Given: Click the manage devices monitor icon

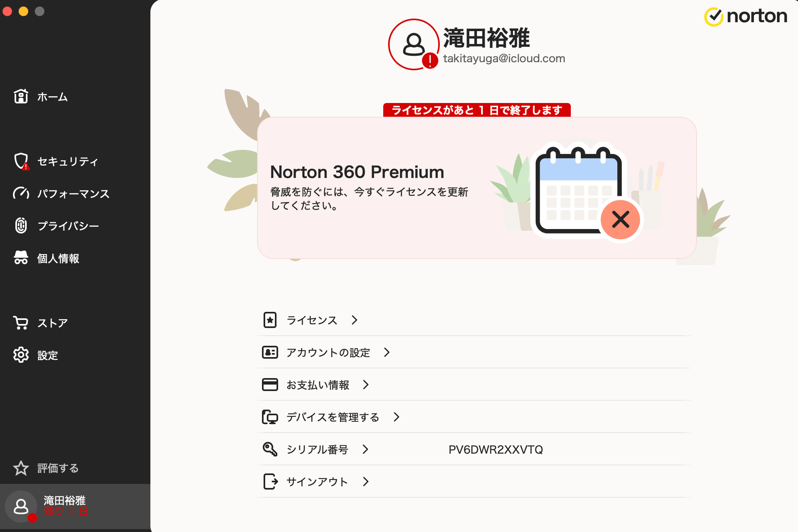Looking at the screenshot, I should pyautogui.click(x=270, y=417).
